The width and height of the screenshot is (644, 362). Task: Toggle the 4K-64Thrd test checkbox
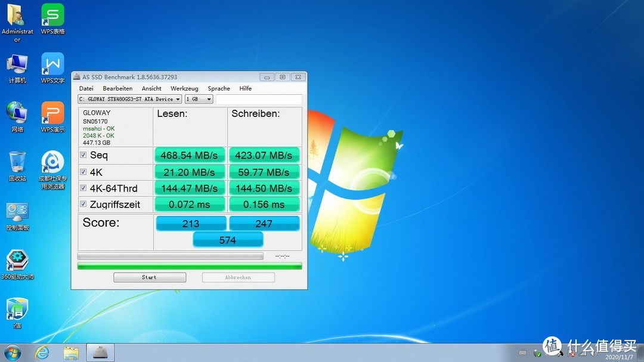[x=83, y=188]
